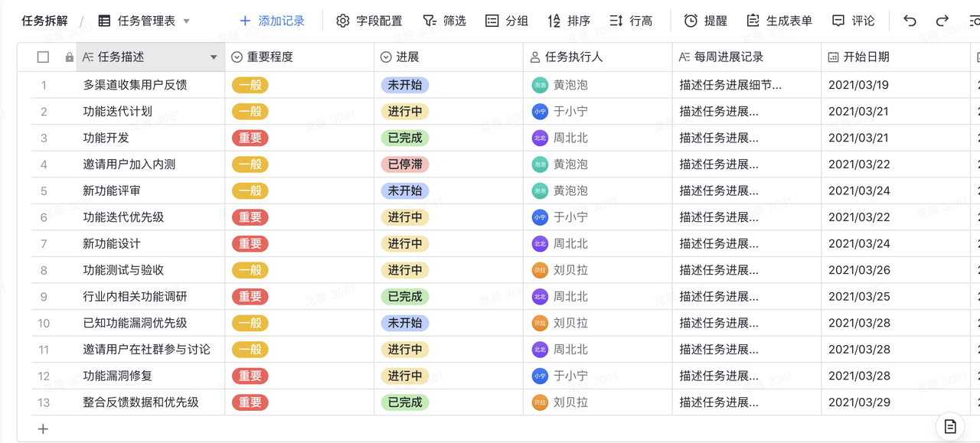
Task: Open the 筛选 filter tool
Action: click(x=444, y=21)
